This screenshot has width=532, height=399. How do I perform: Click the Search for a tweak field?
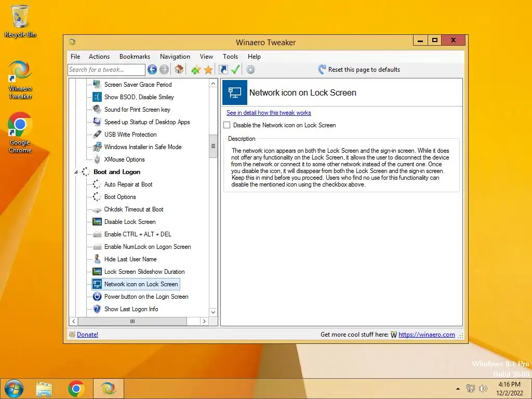(107, 70)
